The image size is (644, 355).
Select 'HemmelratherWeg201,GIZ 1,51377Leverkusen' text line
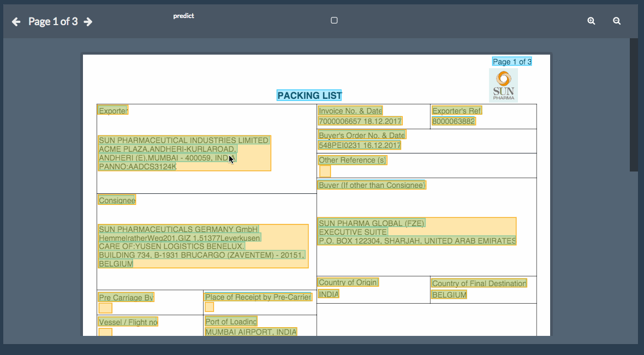[x=180, y=238]
